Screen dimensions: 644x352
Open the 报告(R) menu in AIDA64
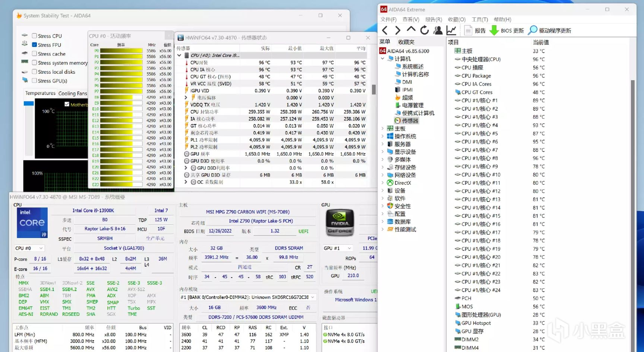pyautogui.click(x=433, y=19)
